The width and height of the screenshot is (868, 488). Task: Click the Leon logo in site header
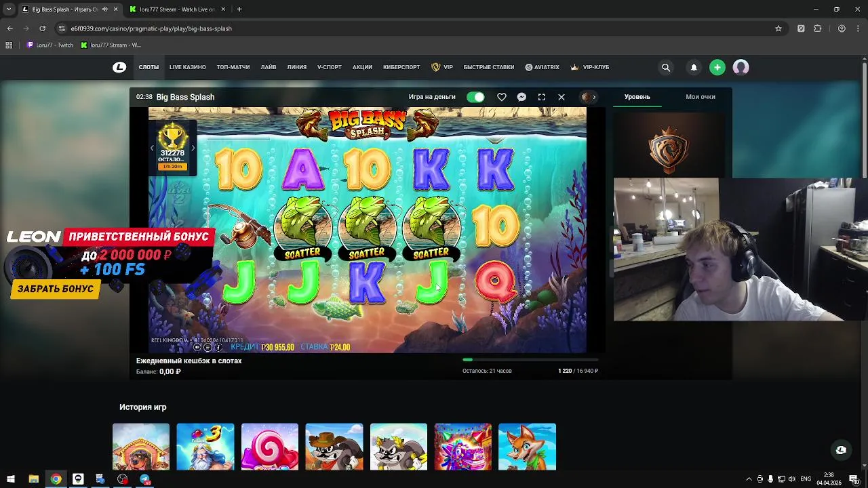point(119,67)
